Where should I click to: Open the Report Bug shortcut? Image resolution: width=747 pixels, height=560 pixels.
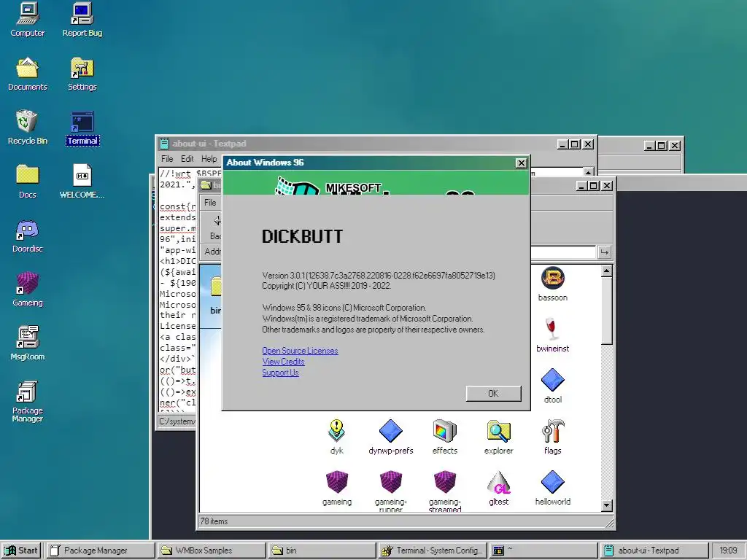[x=82, y=20]
